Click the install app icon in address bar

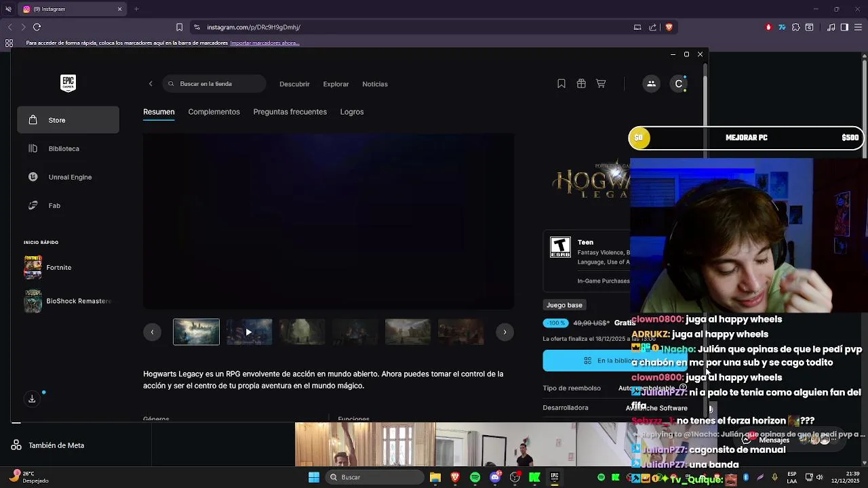637,27
